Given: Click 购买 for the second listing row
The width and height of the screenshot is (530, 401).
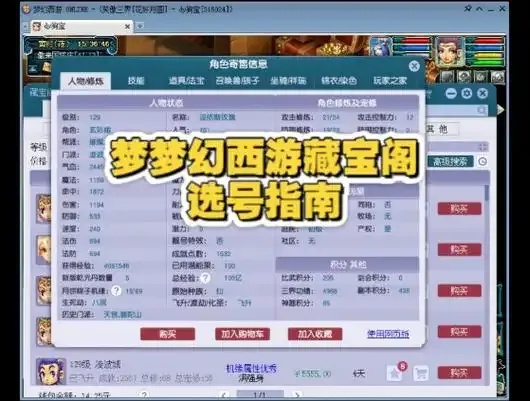Looking at the screenshot, I should [x=459, y=250].
